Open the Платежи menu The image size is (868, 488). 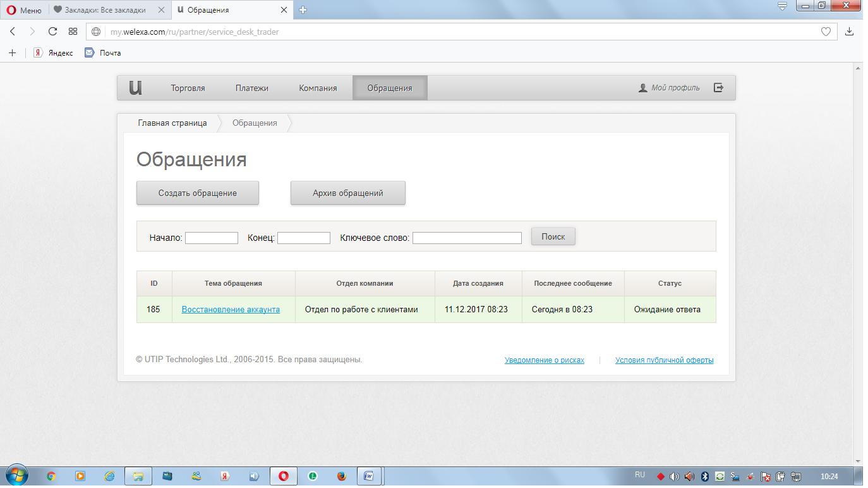[x=251, y=88]
